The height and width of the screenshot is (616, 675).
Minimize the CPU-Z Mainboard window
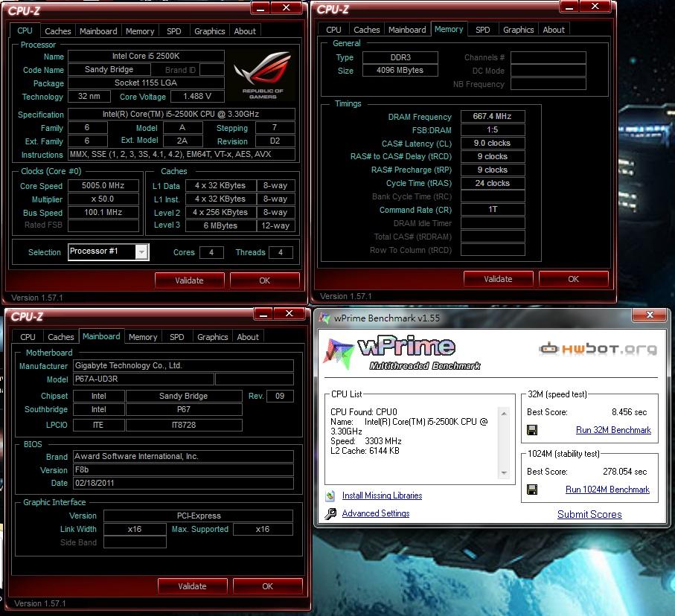coord(263,314)
